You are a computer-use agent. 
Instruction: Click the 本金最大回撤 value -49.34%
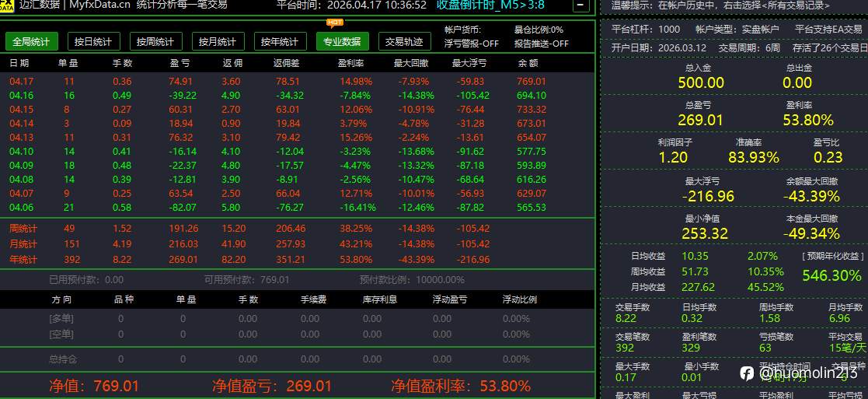(811, 233)
